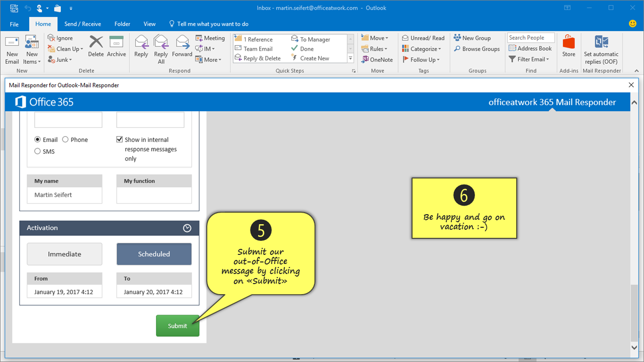The height and width of the screenshot is (362, 644).
Task: Click Browse Groups
Action: click(x=476, y=49)
